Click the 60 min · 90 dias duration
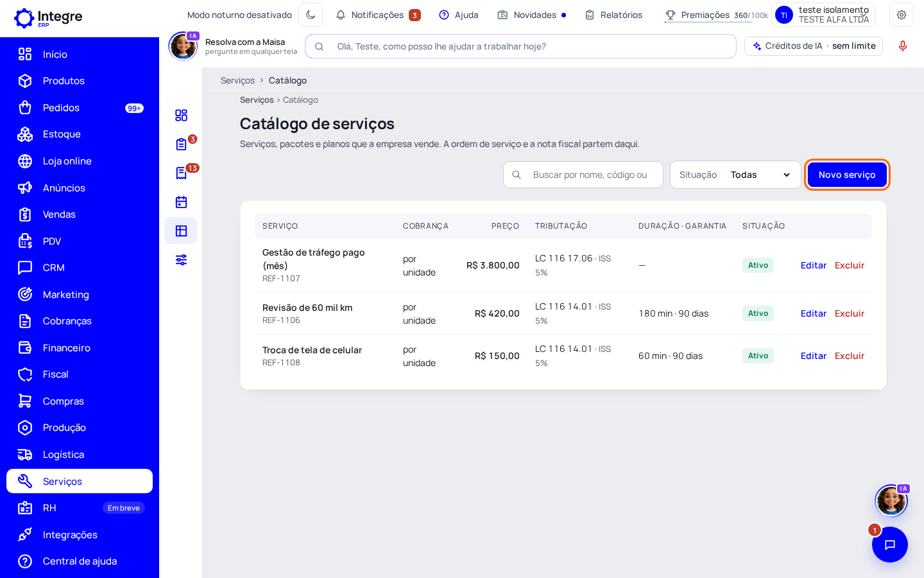The height and width of the screenshot is (578, 924). pyautogui.click(x=671, y=356)
